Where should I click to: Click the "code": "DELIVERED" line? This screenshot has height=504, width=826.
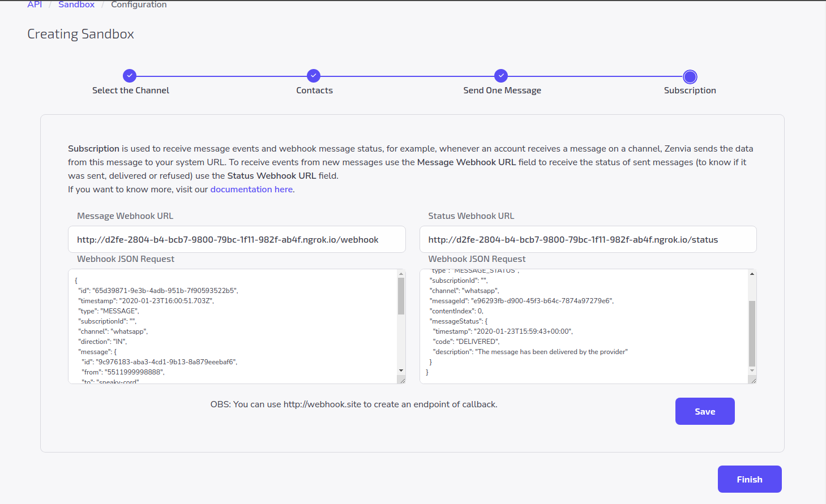pyautogui.click(x=466, y=342)
